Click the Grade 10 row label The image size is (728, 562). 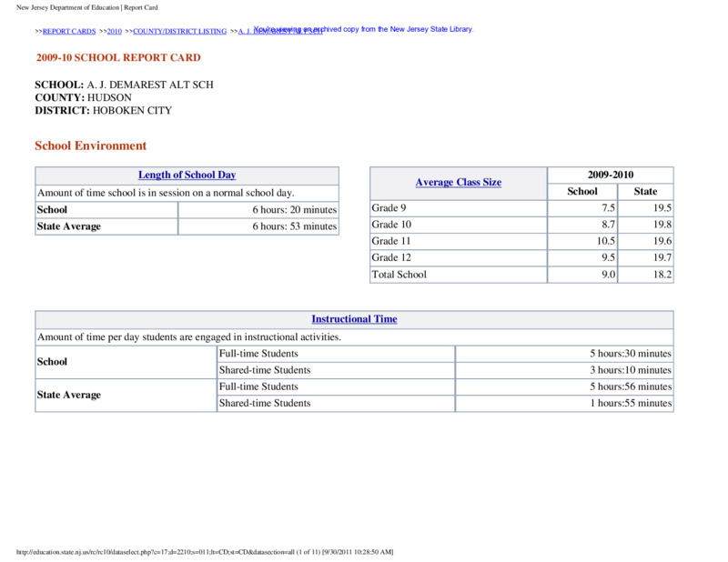pyautogui.click(x=391, y=225)
